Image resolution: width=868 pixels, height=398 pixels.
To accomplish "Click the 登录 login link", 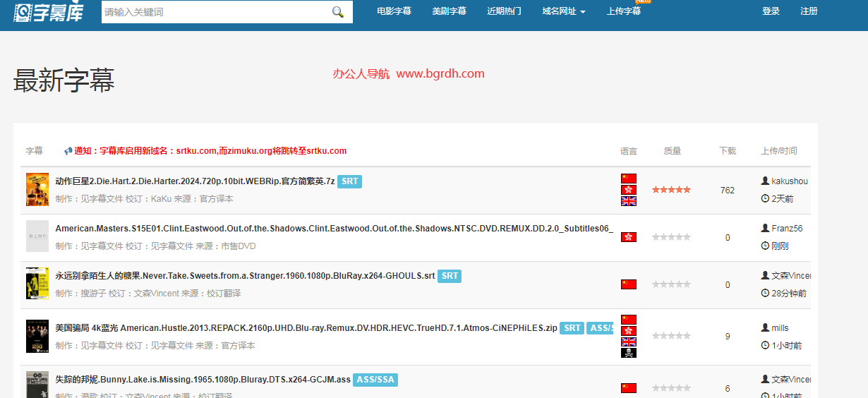I will tap(771, 11).
